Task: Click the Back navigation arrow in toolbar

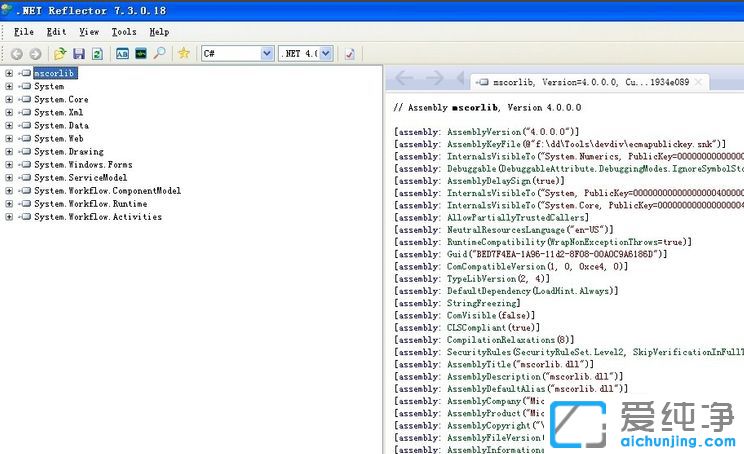Action: point(16,53)
